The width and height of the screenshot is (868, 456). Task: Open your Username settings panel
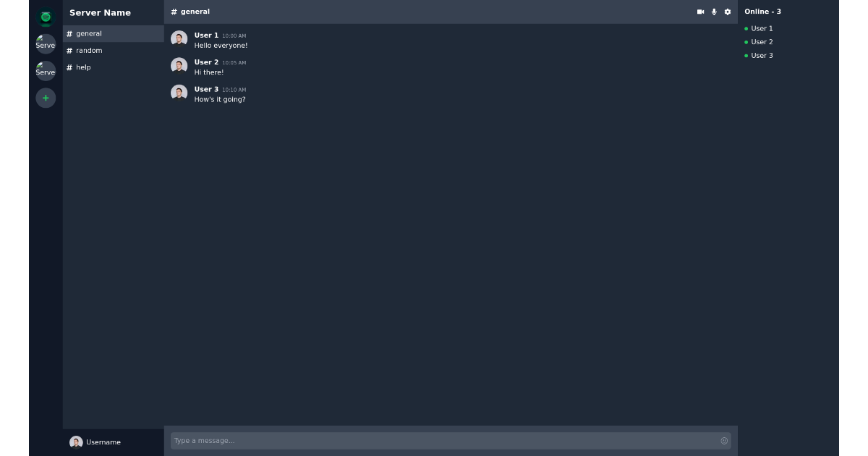[95, 442]
